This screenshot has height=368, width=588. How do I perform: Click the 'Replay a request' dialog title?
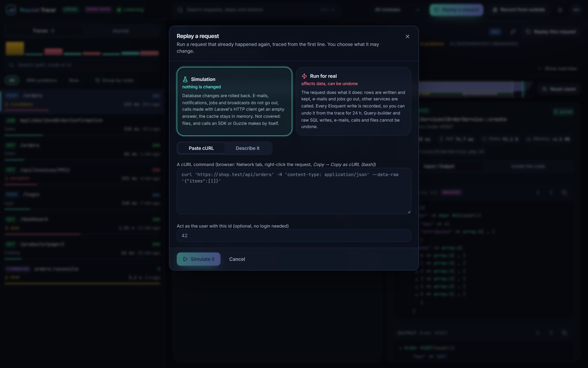click(x=198, y=36)
